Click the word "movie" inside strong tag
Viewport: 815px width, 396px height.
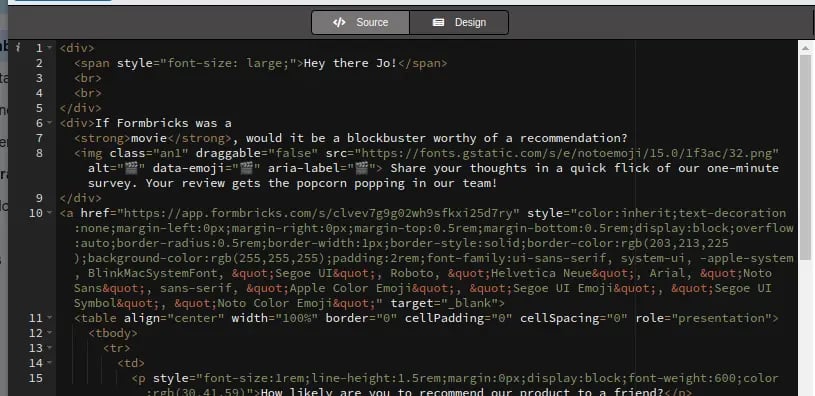click(x=149, y=138)
